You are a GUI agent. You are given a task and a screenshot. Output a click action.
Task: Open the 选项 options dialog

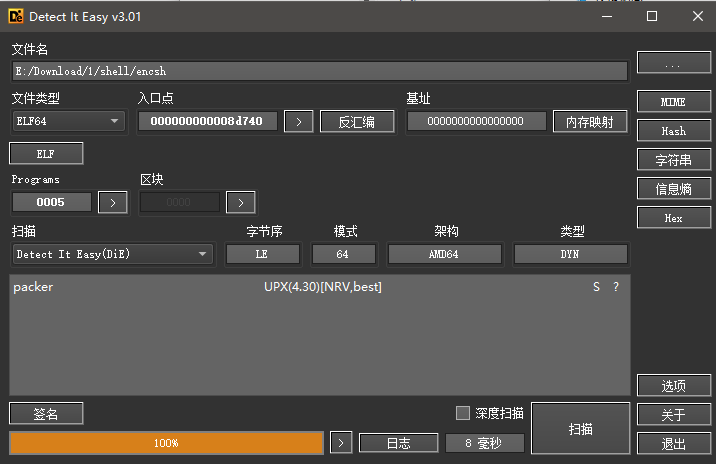pos(674,386)
